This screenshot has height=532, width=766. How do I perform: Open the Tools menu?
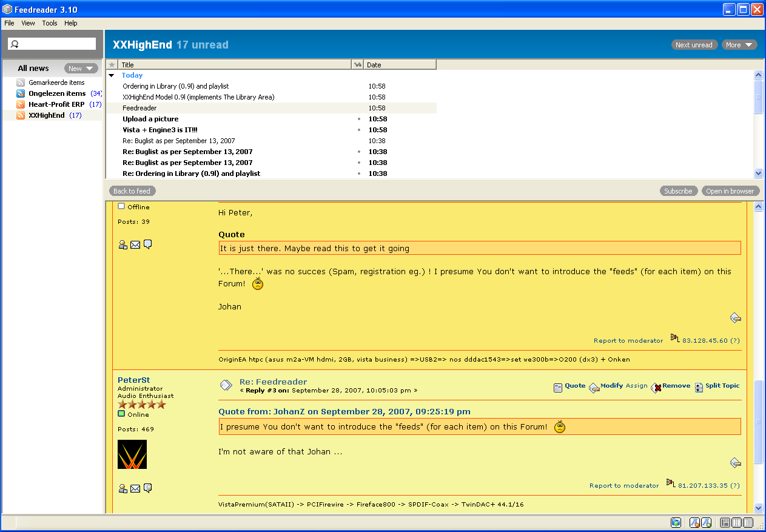[50, 23]
